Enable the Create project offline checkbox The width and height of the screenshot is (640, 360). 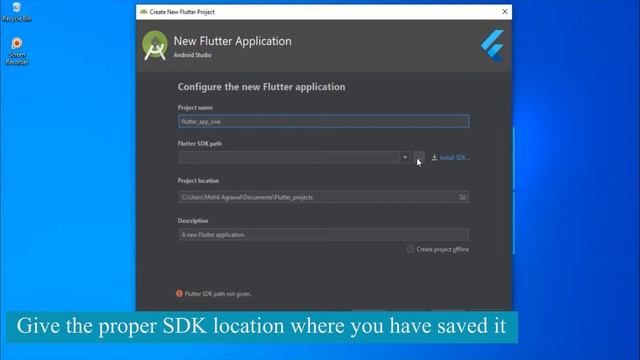coord(410,249)
